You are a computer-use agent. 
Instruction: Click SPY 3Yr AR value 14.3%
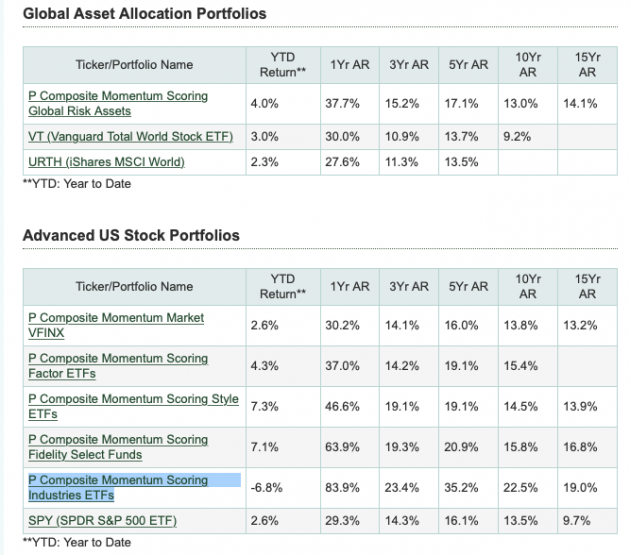point(402,521)
